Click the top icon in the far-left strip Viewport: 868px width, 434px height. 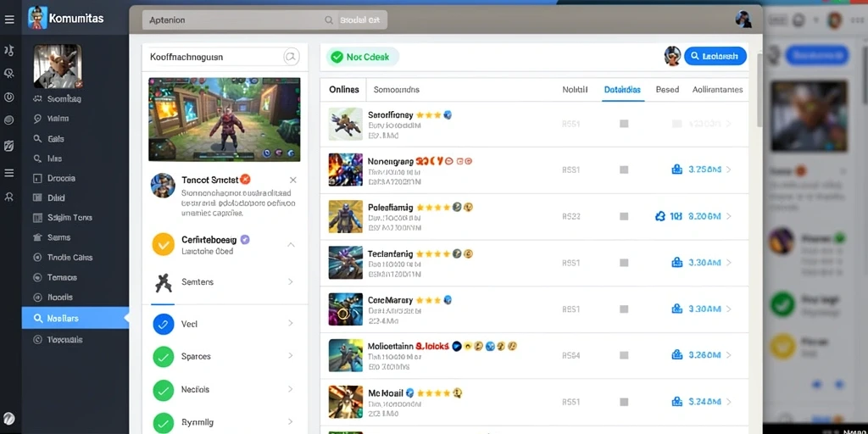(8, 50)
